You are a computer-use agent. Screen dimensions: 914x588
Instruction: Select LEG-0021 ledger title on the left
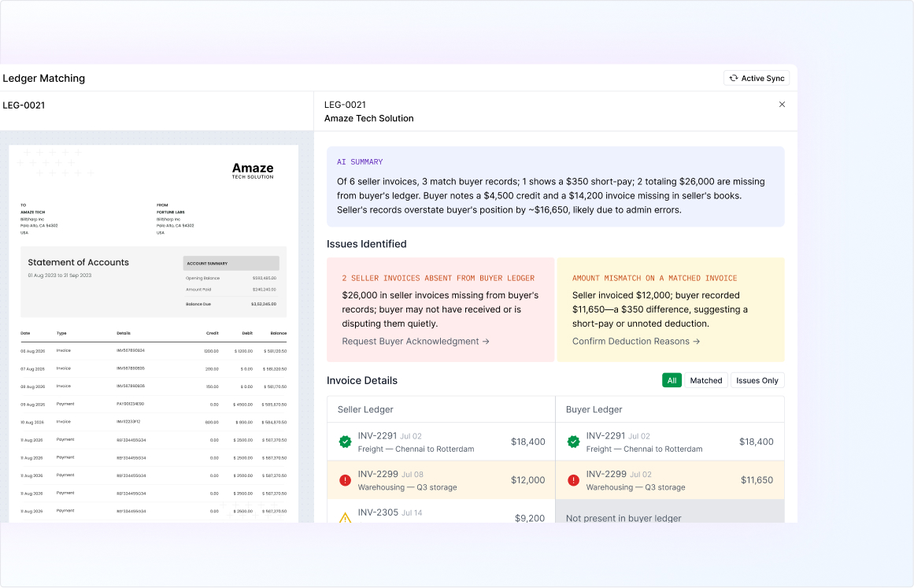(x=24, y=105)
